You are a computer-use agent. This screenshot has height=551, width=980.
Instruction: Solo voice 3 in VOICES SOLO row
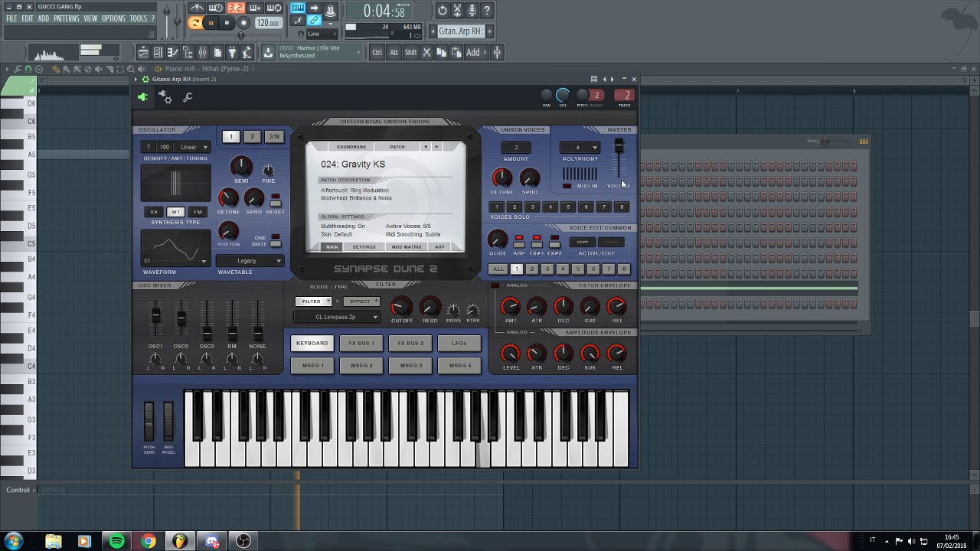[532, 207]
